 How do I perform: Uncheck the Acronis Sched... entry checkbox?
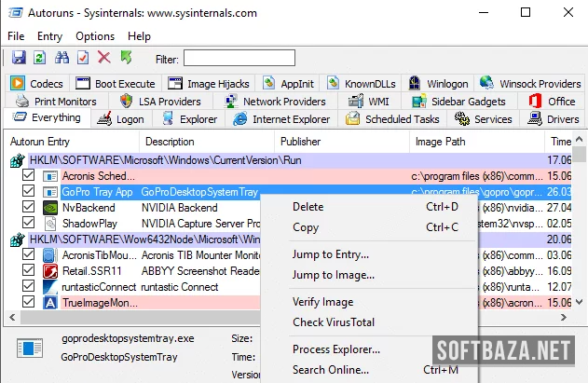point(28,176)
